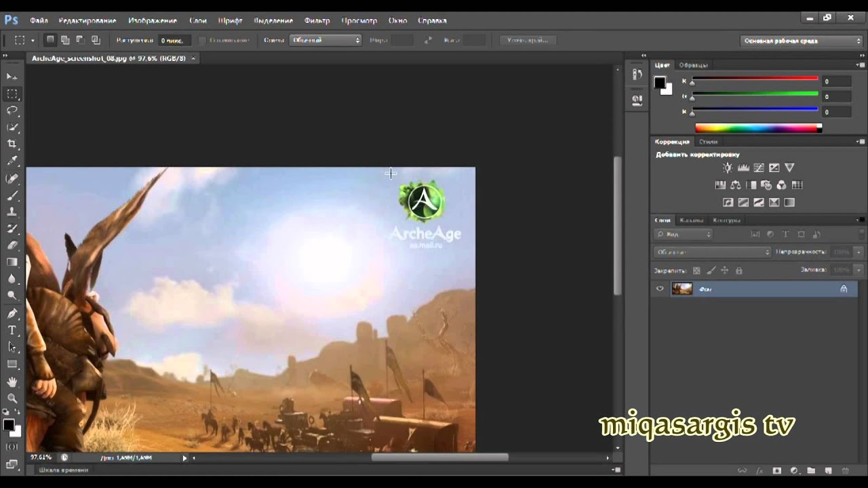The width and height of the screenshot is (868, 488).
Task: Add a Brightness/Contrast adjustment
Action: click(x=728, y=167)
